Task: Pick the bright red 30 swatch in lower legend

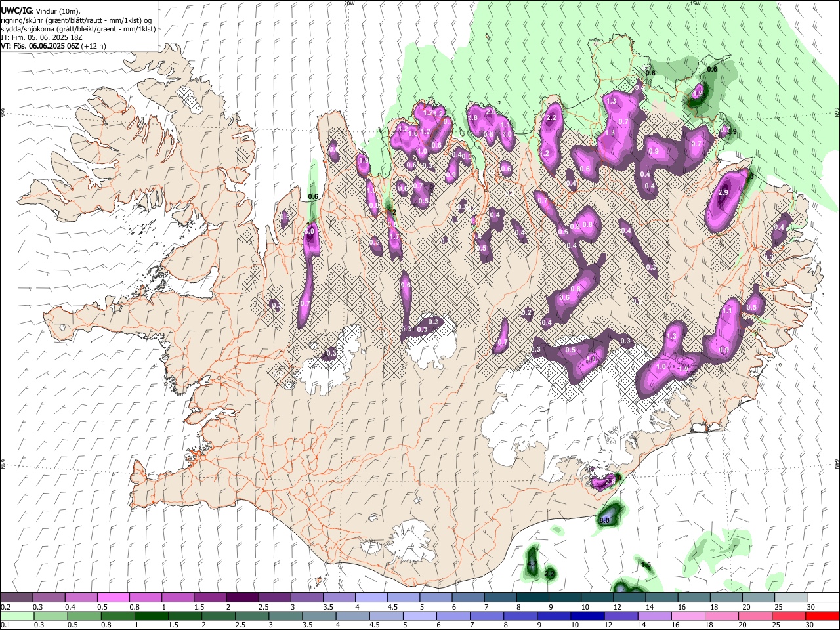Action: (822, 616)
